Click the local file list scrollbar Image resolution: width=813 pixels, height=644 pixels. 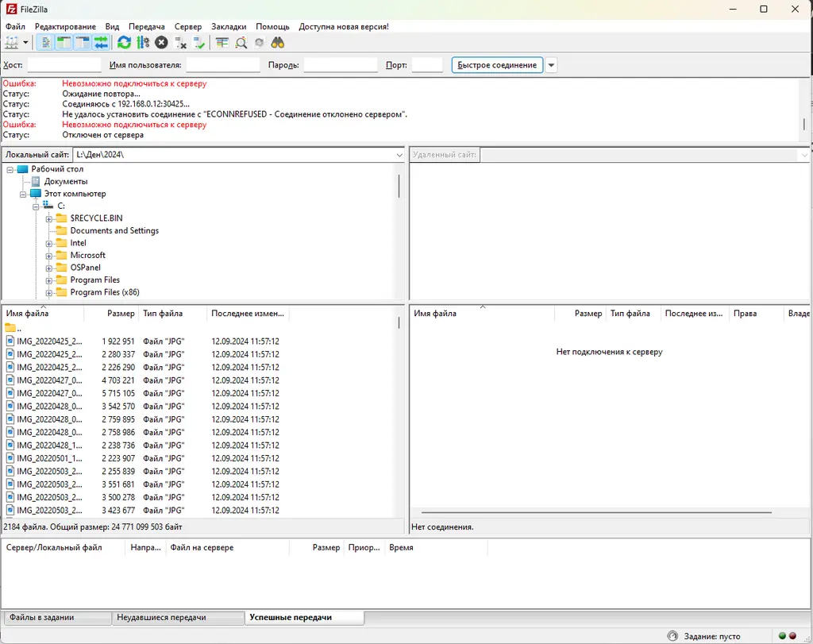point(399,323)
